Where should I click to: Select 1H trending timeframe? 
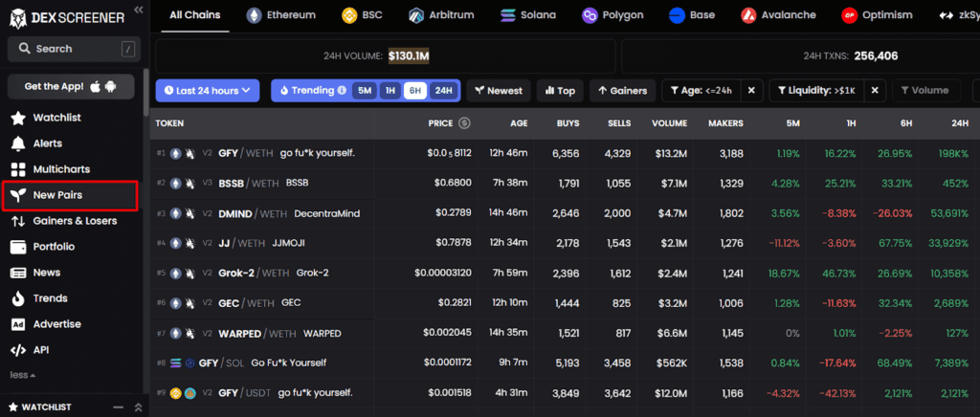coord(390,91)
